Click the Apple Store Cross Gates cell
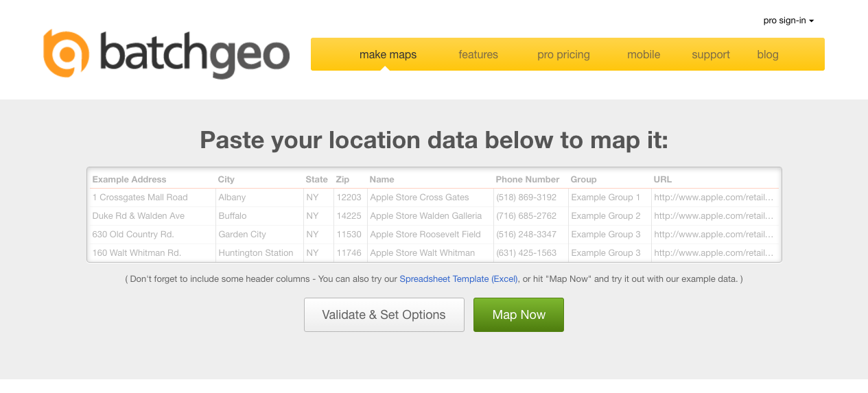 coord(430,198)
